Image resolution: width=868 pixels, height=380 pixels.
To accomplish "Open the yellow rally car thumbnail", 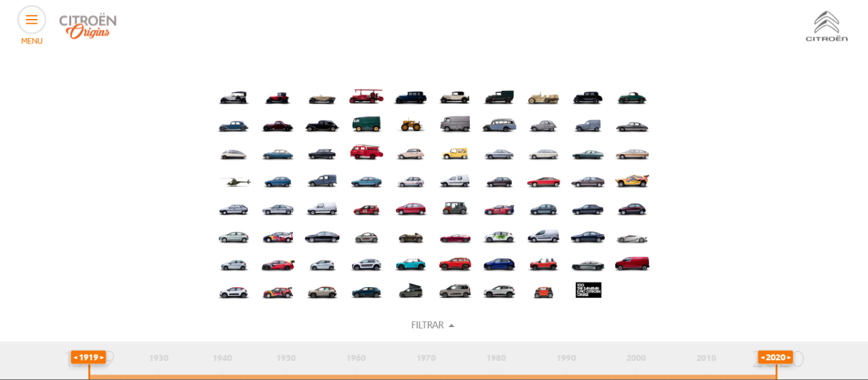I will click(x=631, y=180).
